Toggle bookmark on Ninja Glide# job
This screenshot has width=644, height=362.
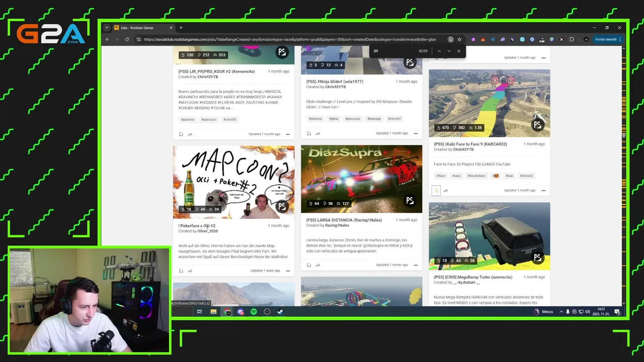point(309,134)
